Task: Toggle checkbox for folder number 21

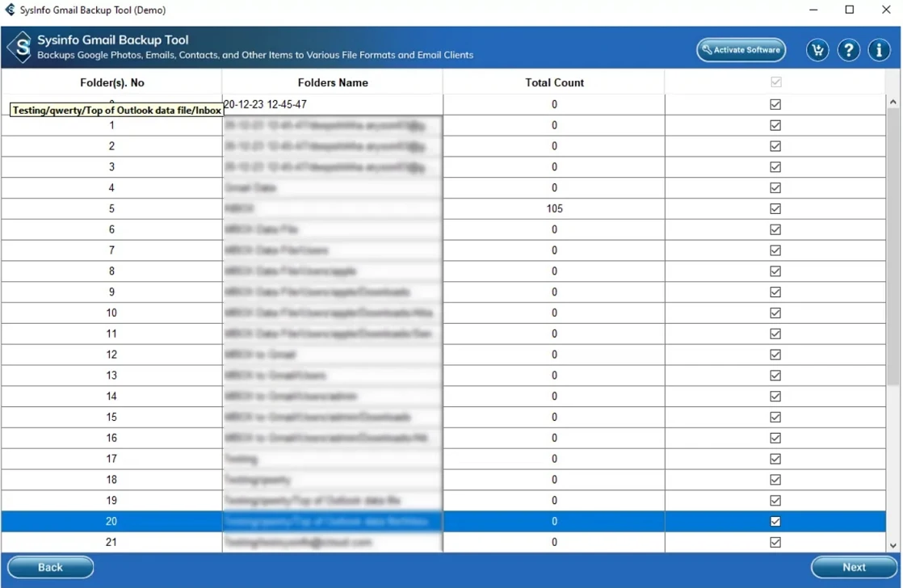Action: point(775,542)
